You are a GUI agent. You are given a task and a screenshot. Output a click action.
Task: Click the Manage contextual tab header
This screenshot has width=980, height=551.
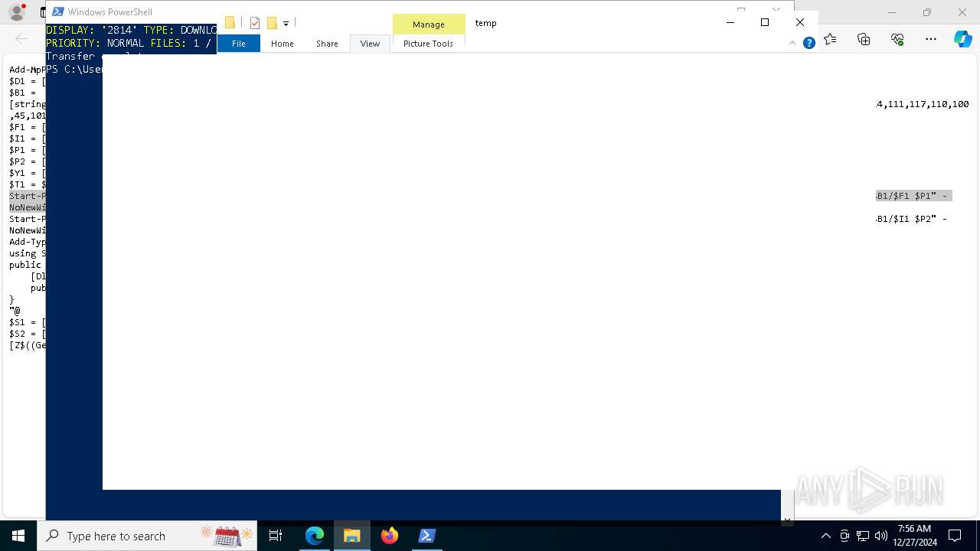(x=429, y=24)
